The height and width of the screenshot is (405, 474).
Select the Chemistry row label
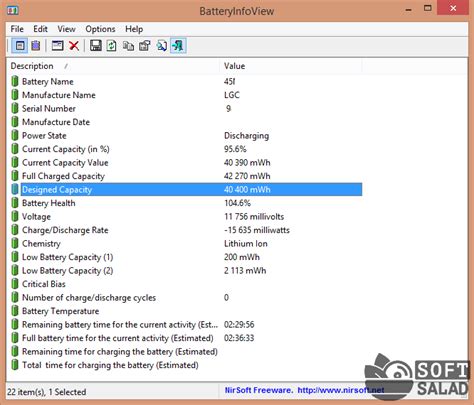41,244
